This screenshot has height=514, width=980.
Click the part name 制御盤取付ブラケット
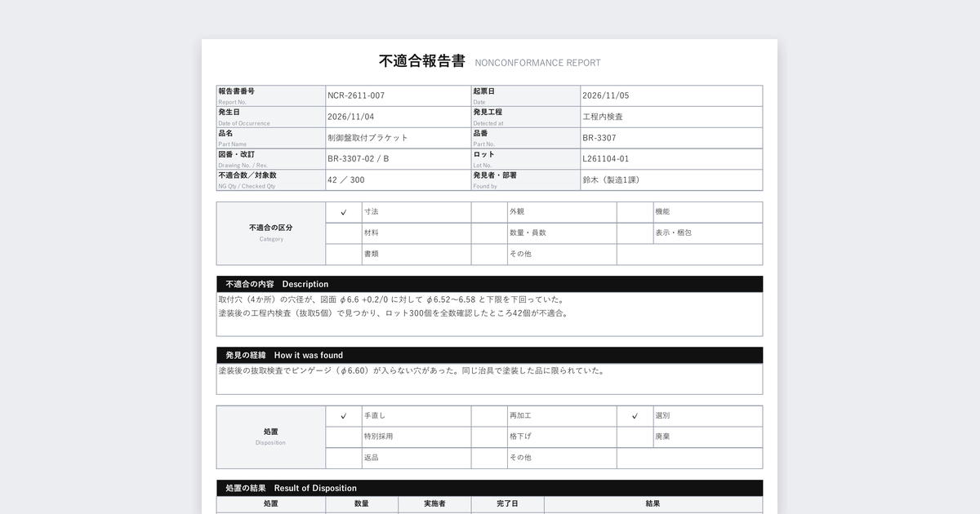point(367,138)
